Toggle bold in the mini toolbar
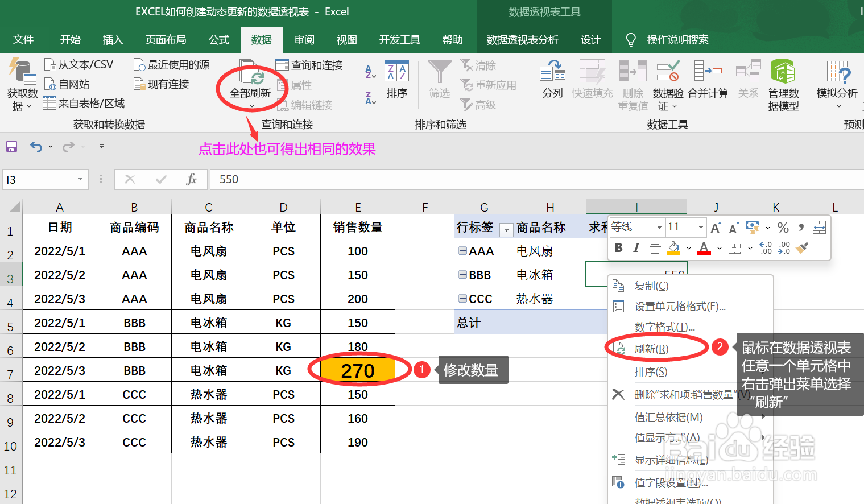The height and width of the screenshot is (504, 864). (619, 247)
